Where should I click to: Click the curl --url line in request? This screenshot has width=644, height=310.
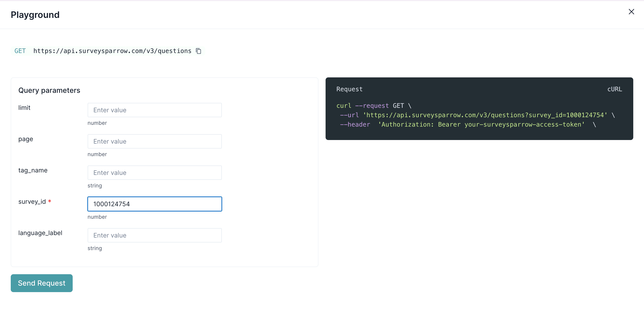[477, 115]
